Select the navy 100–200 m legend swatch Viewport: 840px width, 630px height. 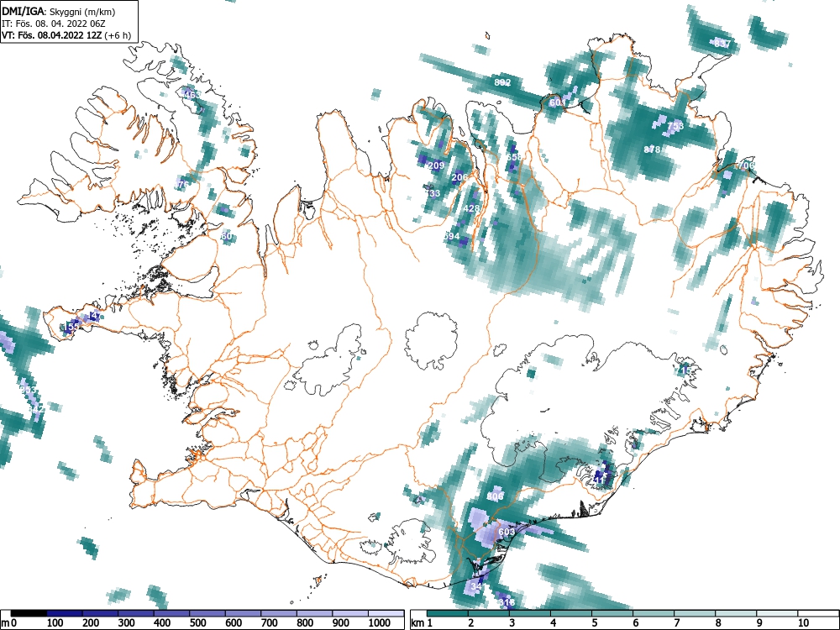65,613
